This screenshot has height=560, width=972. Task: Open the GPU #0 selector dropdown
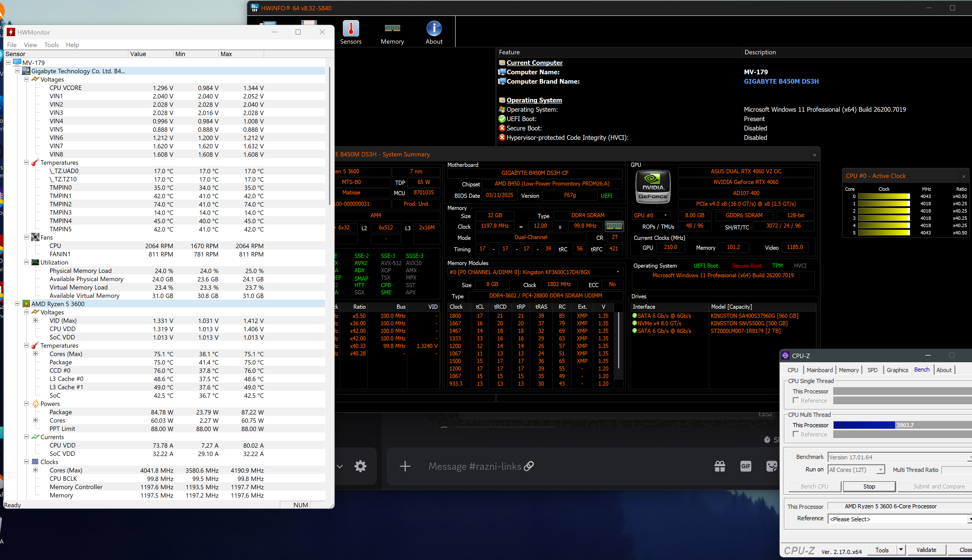[x=652, y=215]
